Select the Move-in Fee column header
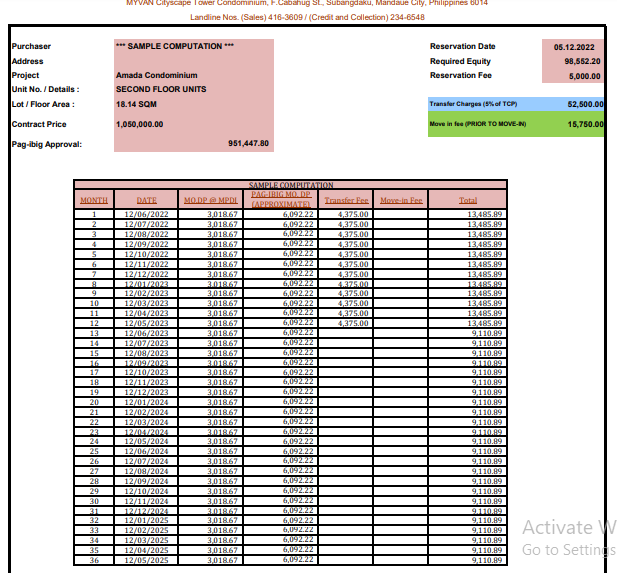Image resolution: width=617 pixels, height=573 pixels. [401, 200]
